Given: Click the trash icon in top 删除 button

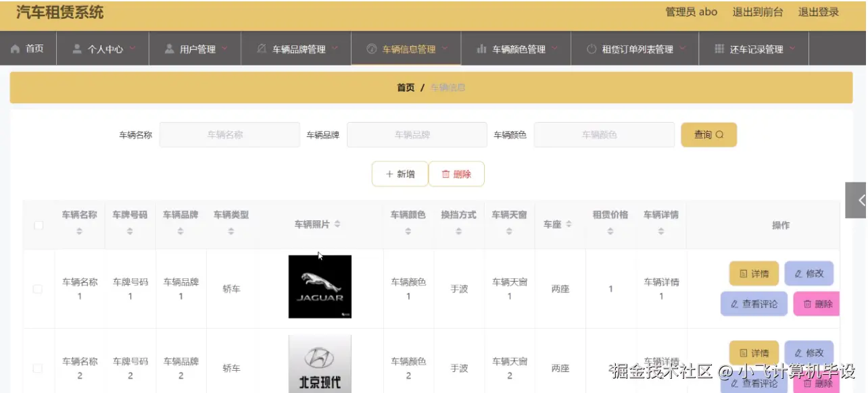Looking at the screenshot, I should pyautogui.click(x=445, y=174).
